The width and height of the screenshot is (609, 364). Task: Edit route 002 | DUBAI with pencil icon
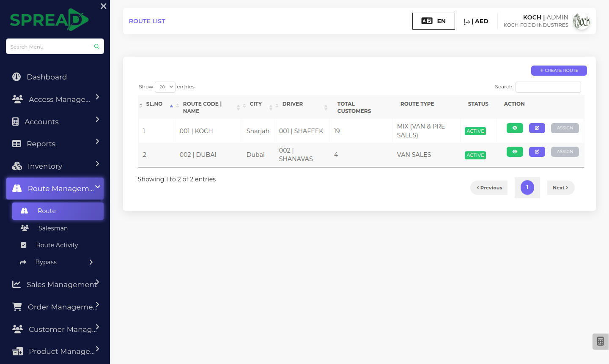click(x=537, y=152)
